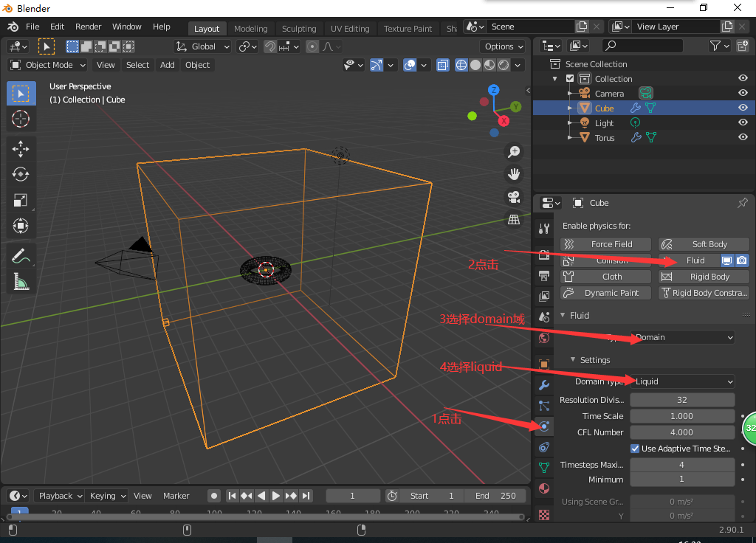Adjust the Resolution Divisions slider
This screenshot has width=756, height=543.
[681, 399]
